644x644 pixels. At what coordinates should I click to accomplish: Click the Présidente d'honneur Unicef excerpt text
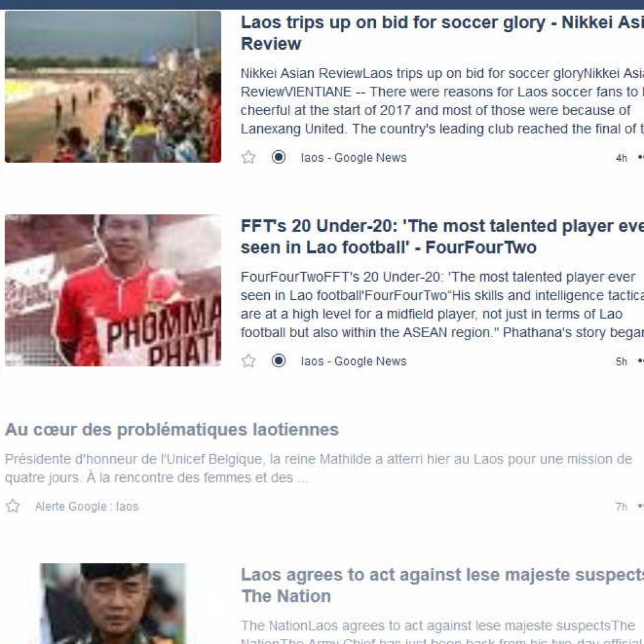pos(318,468)
